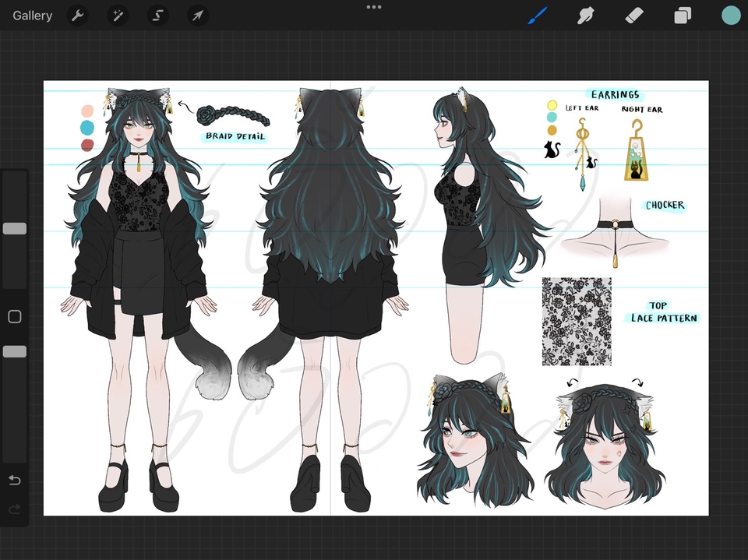
Task: Open the Adjustments magic wand menu
Action: click(118, 15)
